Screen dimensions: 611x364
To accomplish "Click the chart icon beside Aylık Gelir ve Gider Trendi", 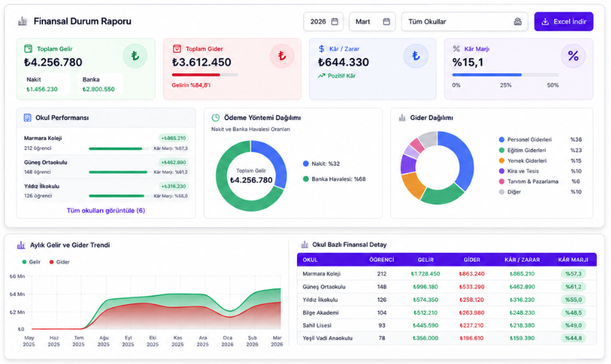I will pos(21,245).
